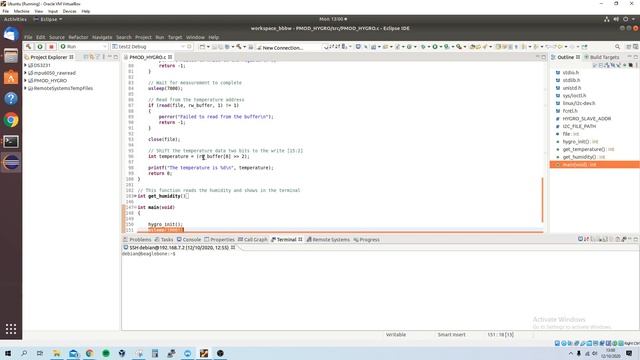The image size is (640, 360).
Task: Select the SSH debian@192.168.7.2 terminal tab
Action: [179, 248]
